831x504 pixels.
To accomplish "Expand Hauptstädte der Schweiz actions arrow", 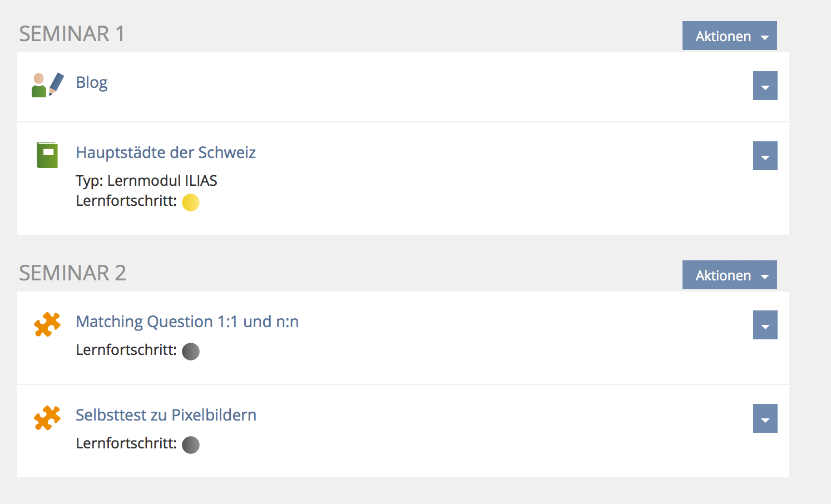I will click(x=765, y=156).
